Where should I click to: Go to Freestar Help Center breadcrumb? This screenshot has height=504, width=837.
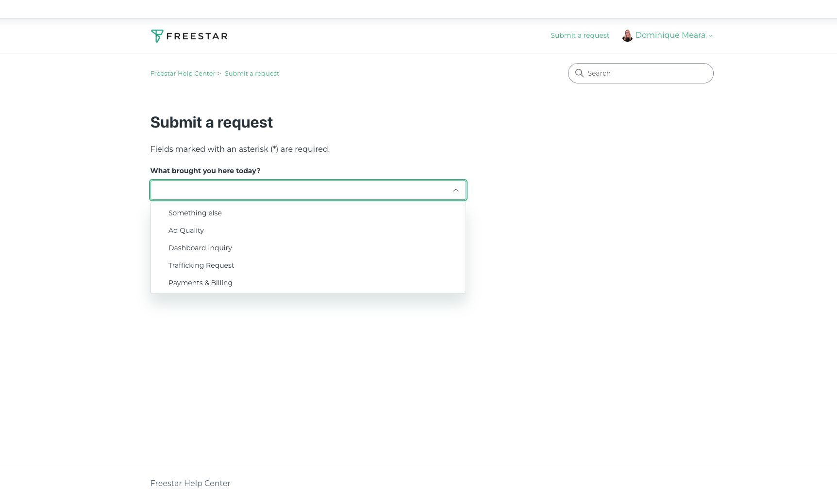pos(183,74)
